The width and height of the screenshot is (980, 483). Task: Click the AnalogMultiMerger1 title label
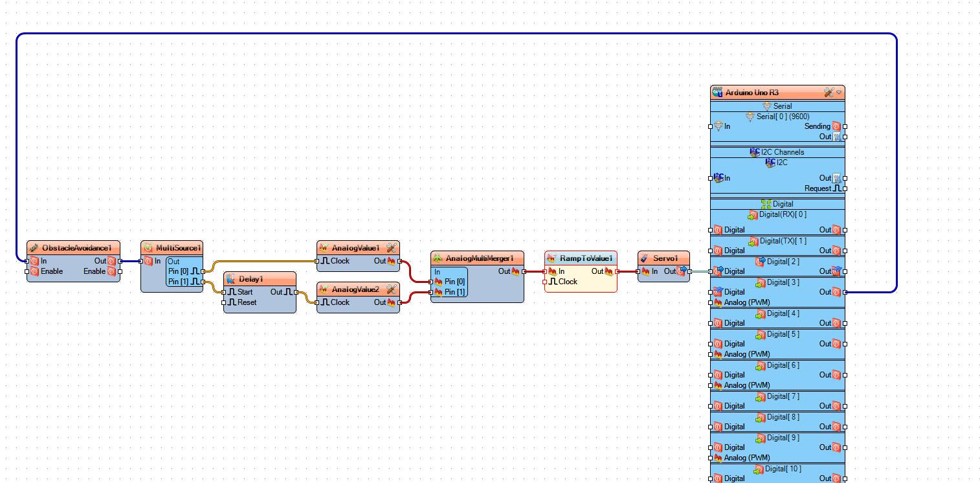click(480, 258)
